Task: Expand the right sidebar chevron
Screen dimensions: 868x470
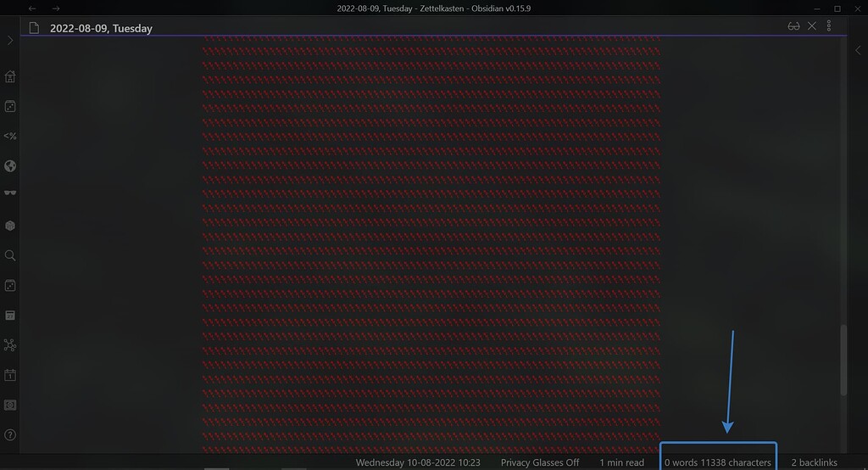Action: 858,50
